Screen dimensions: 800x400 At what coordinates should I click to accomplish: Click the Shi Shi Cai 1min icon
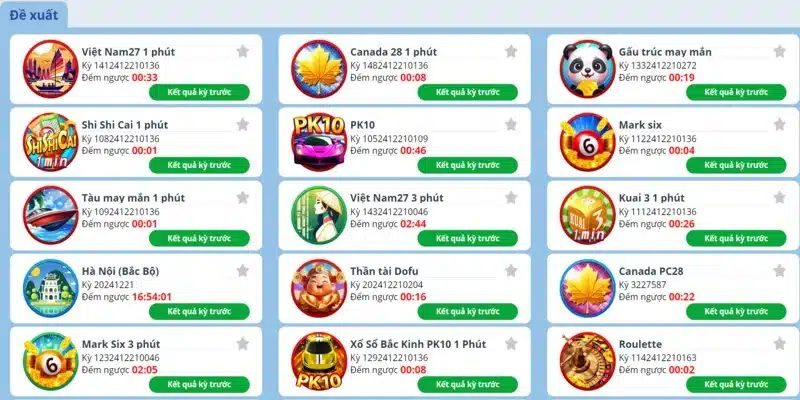pyautogui.click(x=51, y=142)
